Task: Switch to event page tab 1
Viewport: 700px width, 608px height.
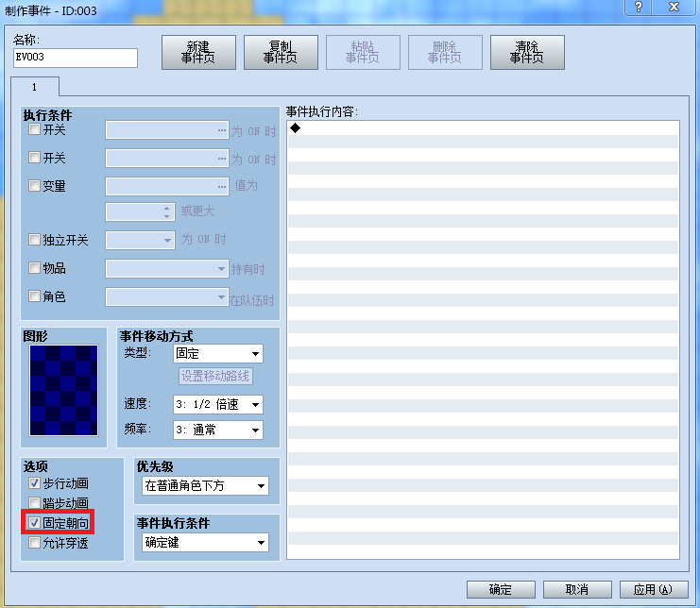Action: coord(34,87)
